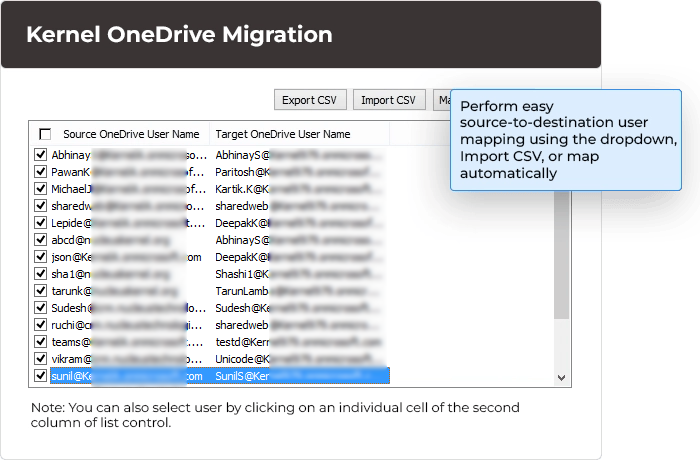The image size is (700, 460).
Task: Select the Unicode@ target user cell
Action: [x=299, y=359]
